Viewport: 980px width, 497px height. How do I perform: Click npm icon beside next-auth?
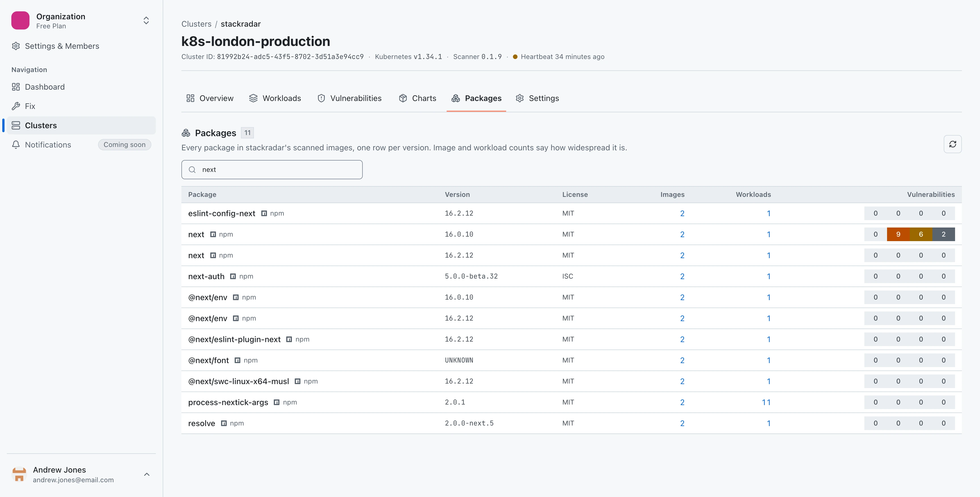pos(233,276)
